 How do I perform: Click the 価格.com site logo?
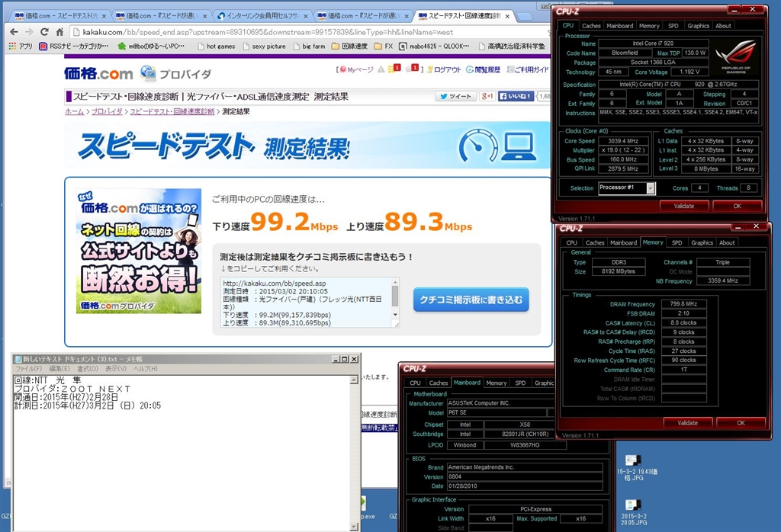point(98,74)
